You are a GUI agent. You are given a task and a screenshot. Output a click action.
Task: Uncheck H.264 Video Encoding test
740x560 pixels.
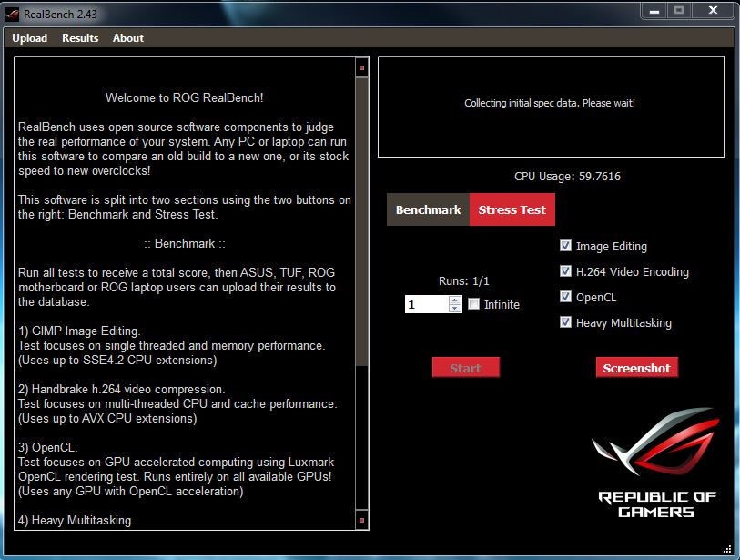pos(566,271)
